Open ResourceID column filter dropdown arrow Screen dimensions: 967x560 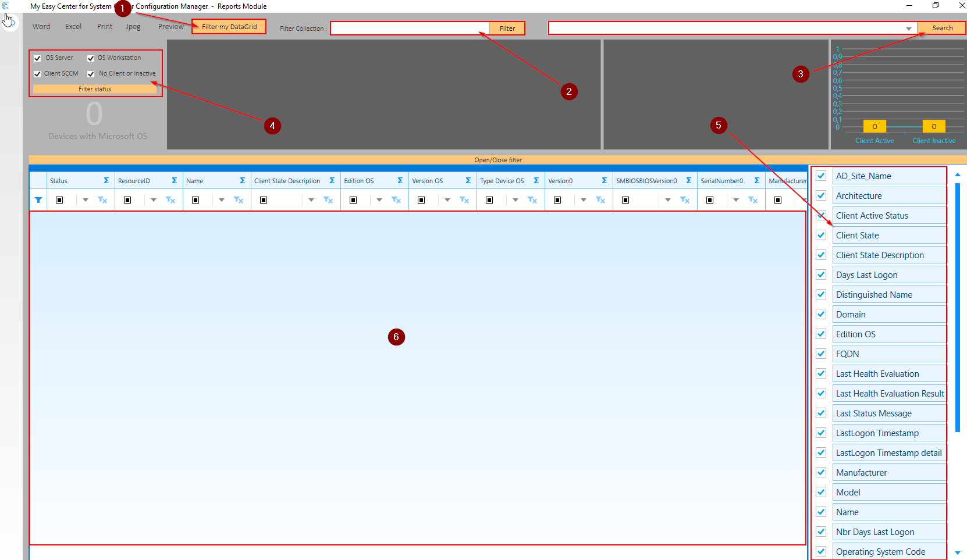click(x=154, y=200)
